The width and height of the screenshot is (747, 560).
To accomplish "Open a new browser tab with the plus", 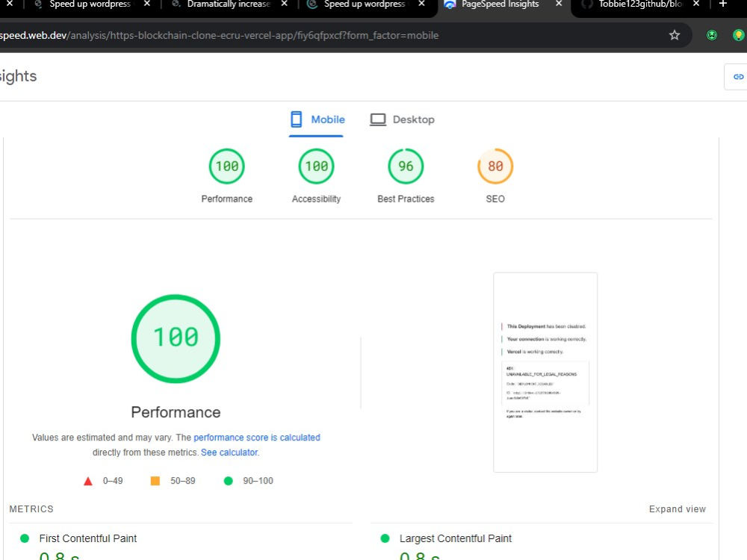I will [722, 4].
